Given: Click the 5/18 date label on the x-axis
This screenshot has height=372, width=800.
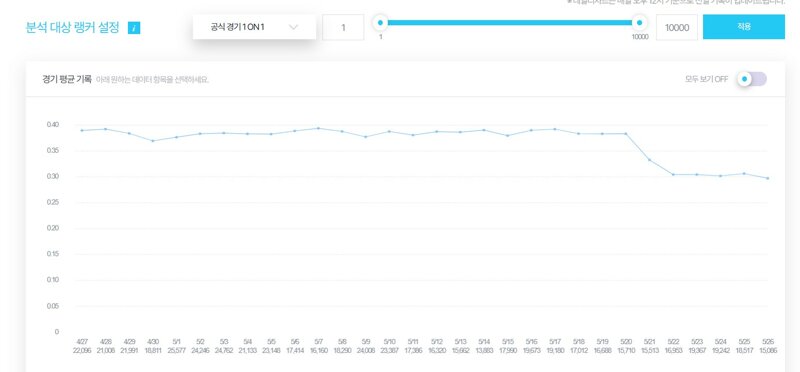Looking at the screenshot, I should 579,341.
